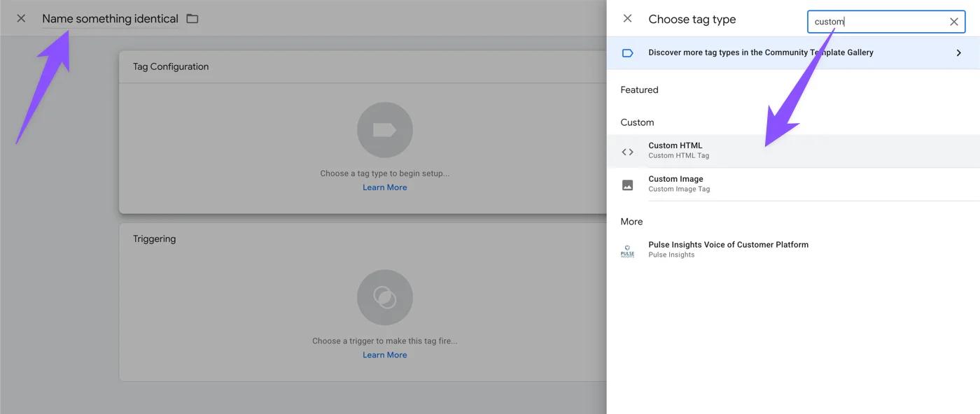Select Pulse Insights Voice of Customer Platform
This screenshot has width=980, height=414.
click(793, 250)
